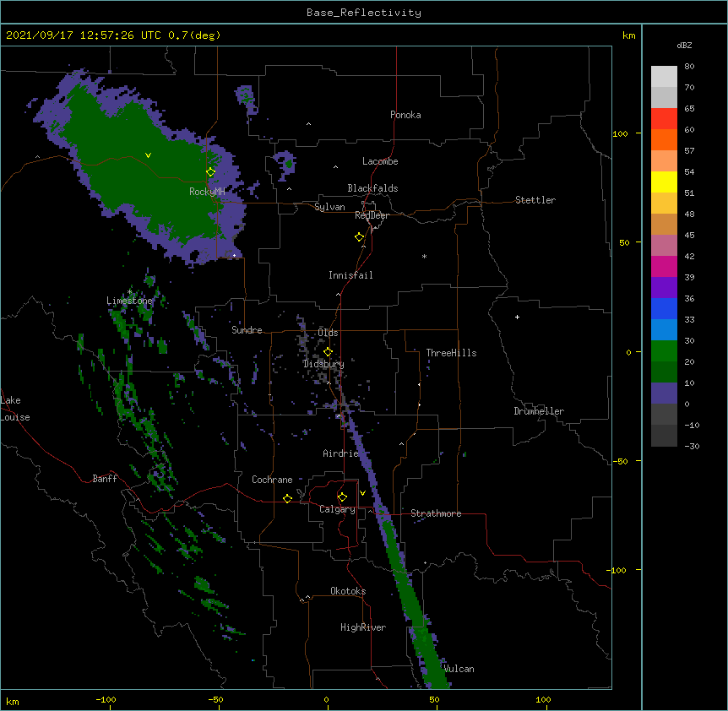Click the 0 tick on the bottom axis
Image resolution: width=728 pixels, height=711 pixels.
[326, 699]
